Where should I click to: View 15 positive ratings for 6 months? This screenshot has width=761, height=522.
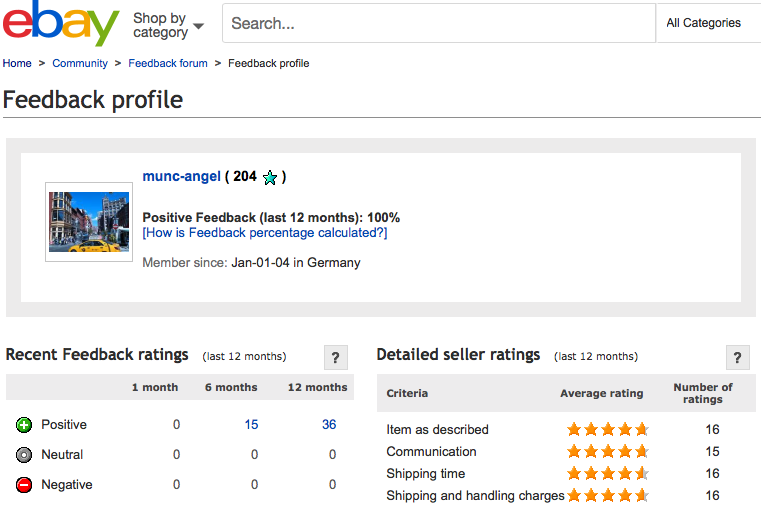(x=251, y=425)
